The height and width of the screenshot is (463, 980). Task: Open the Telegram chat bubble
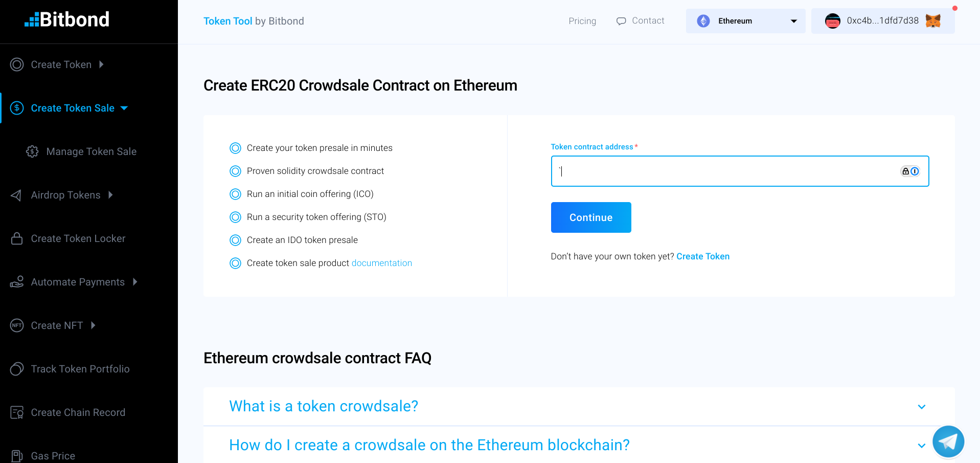pyautogui.click(x=948, y=441)
